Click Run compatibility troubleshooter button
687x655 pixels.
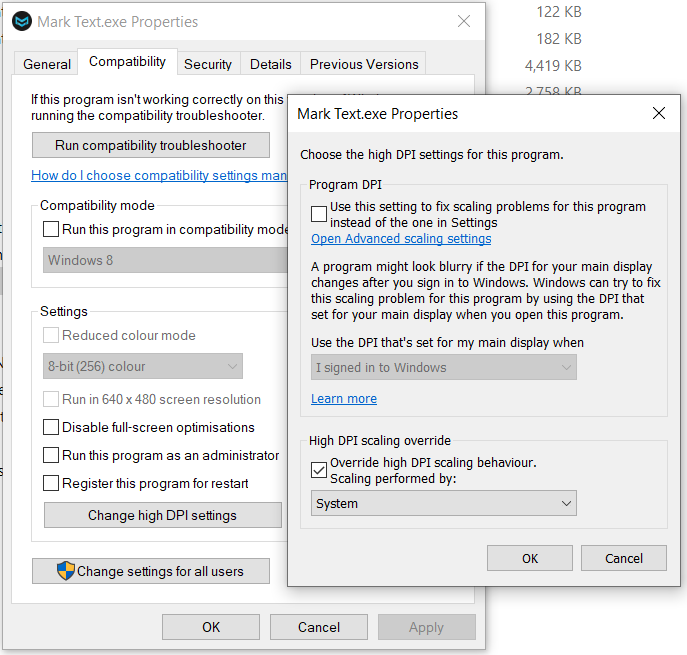point(151,145)
